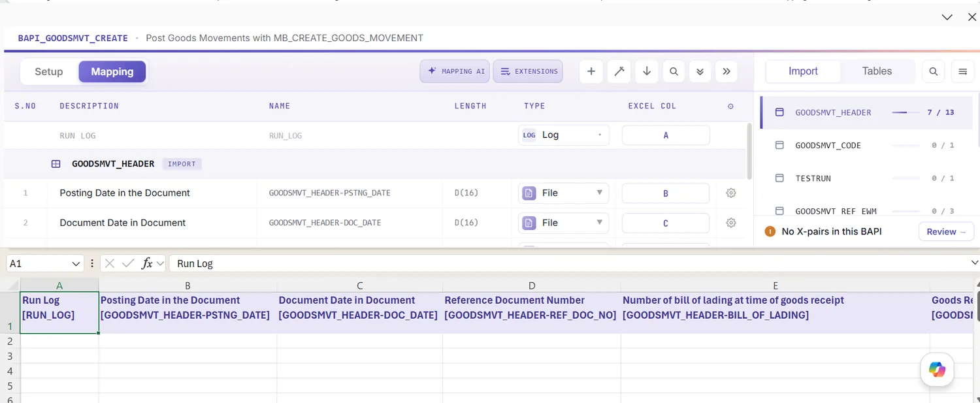Click cell B1 Posting Date in the Document
980x403 pixels.
[188, 313]
